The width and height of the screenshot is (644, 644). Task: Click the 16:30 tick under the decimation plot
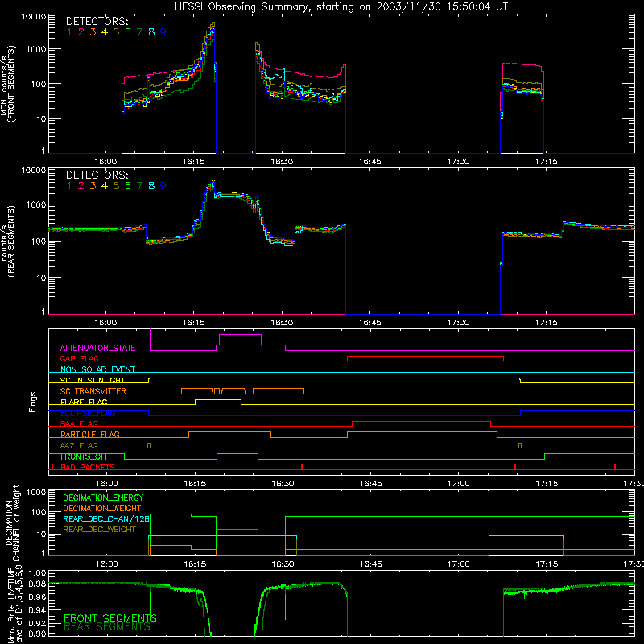283,564
